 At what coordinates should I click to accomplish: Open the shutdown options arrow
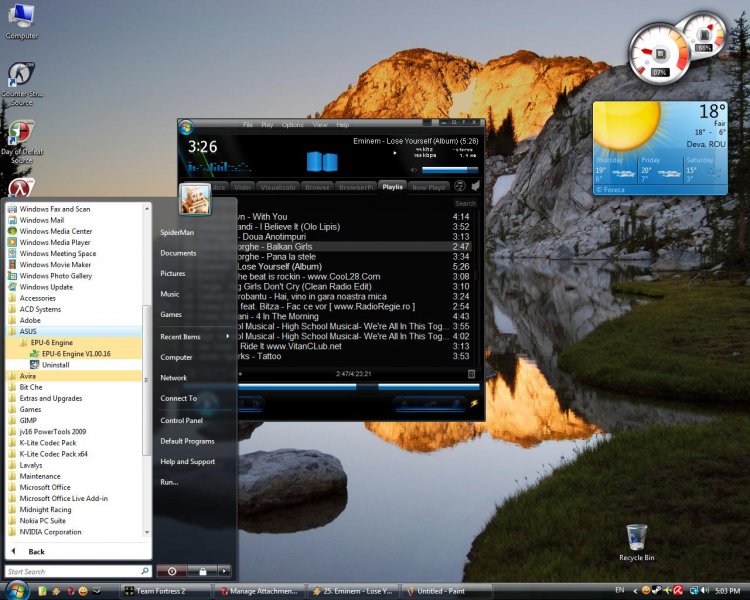224,571
